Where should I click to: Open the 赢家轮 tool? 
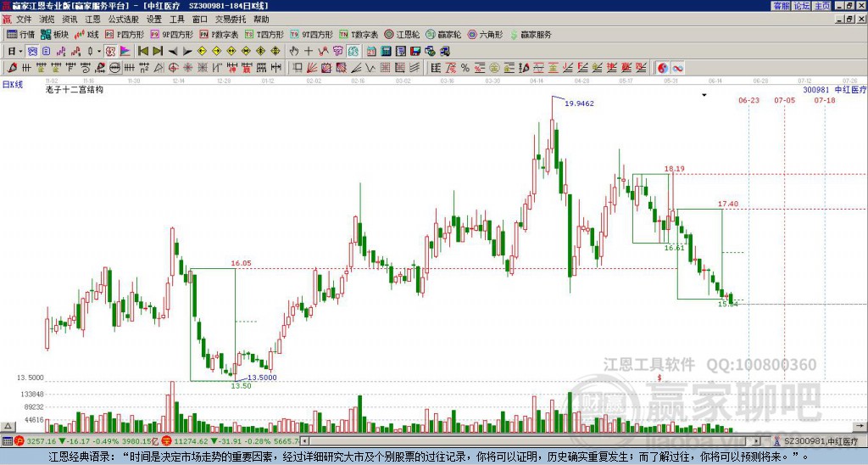click(443, 35)
